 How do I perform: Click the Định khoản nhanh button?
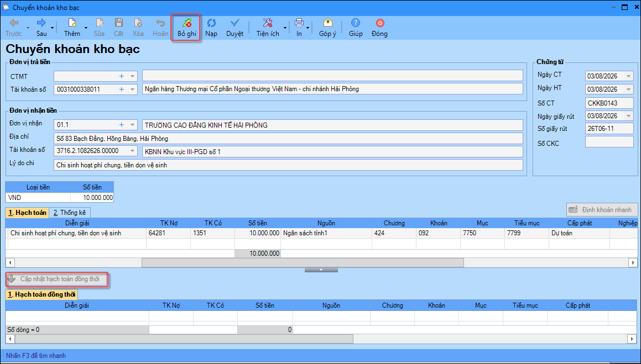[602, 210]
